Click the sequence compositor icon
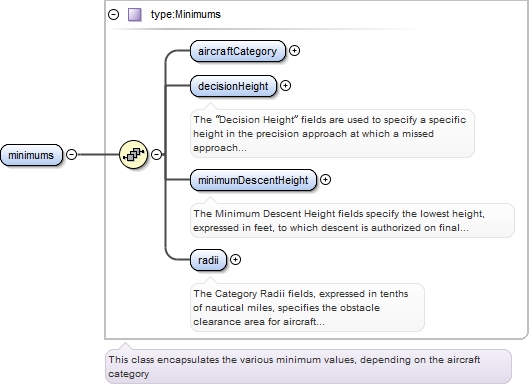530x387 pixels. point(134,154)
